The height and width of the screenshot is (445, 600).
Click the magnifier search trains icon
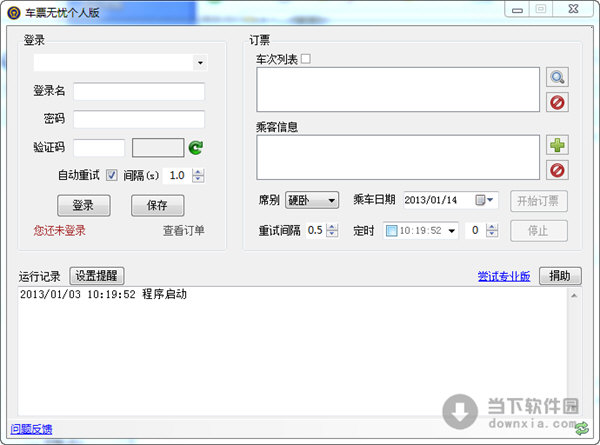[x=557, y=77]
